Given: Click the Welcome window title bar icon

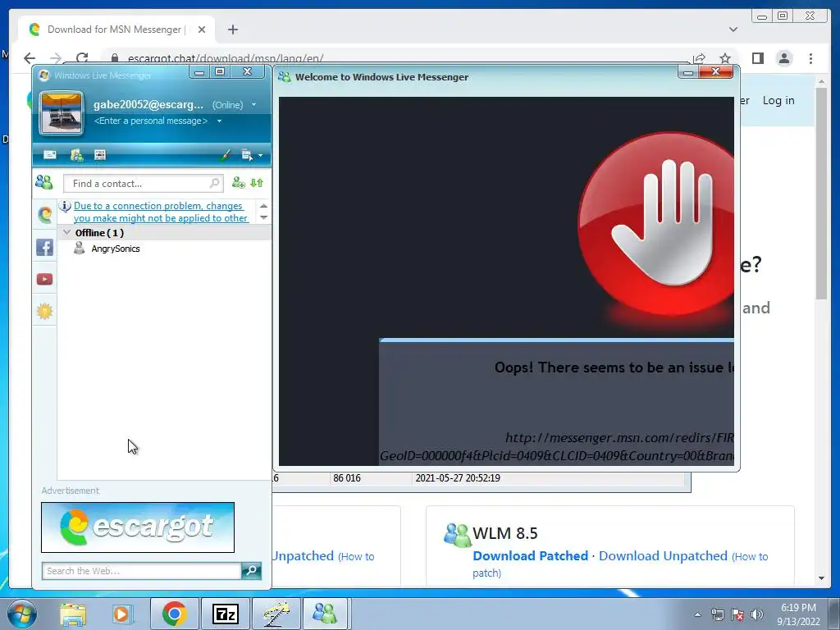Looking at the screenshot, I should point(285,77).
